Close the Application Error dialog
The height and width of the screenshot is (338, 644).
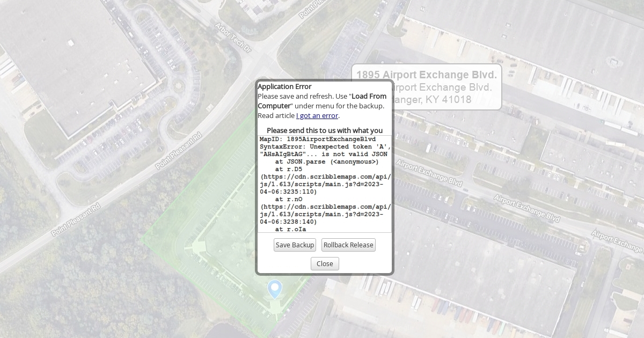click(325, 263)
